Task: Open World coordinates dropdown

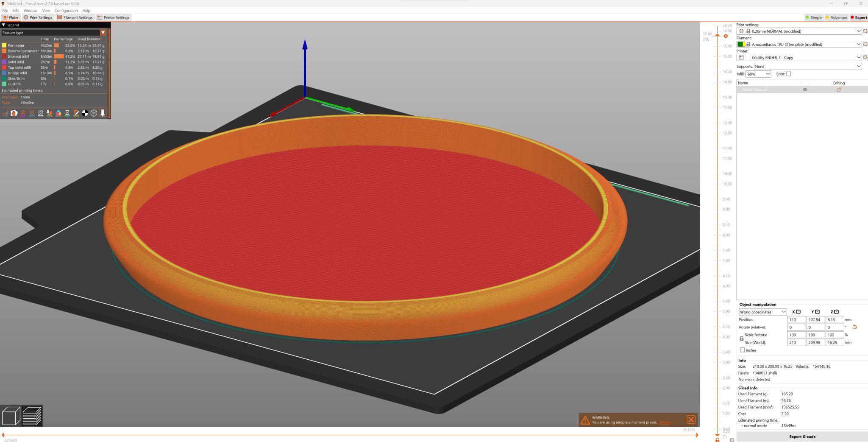Action: coord(762,312)
